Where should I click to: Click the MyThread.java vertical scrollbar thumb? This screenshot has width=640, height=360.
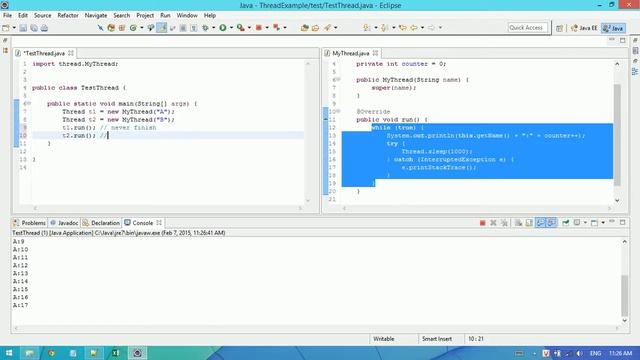tap(617, 135)
